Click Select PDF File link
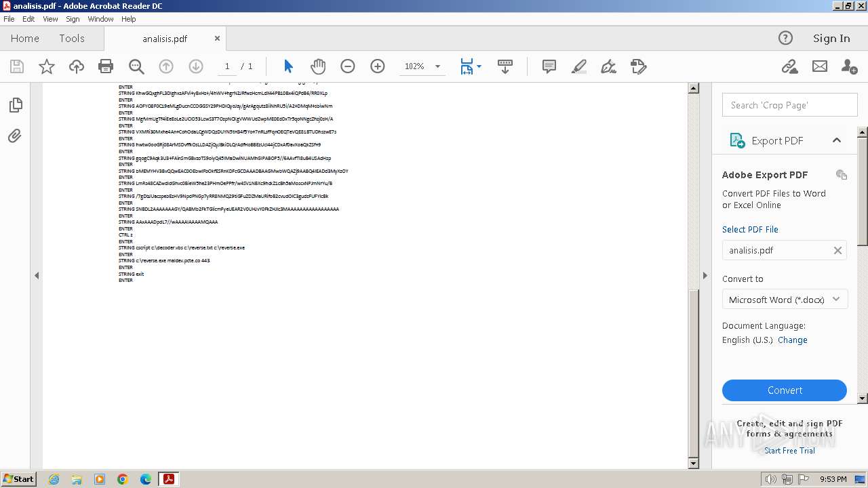This screenshot has width=868, height=488. (x=750, y=229)
